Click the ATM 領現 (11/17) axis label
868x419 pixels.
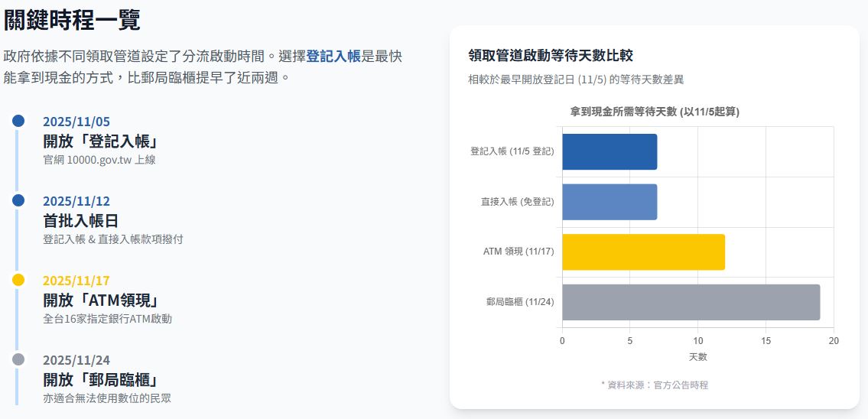point(518,252)
